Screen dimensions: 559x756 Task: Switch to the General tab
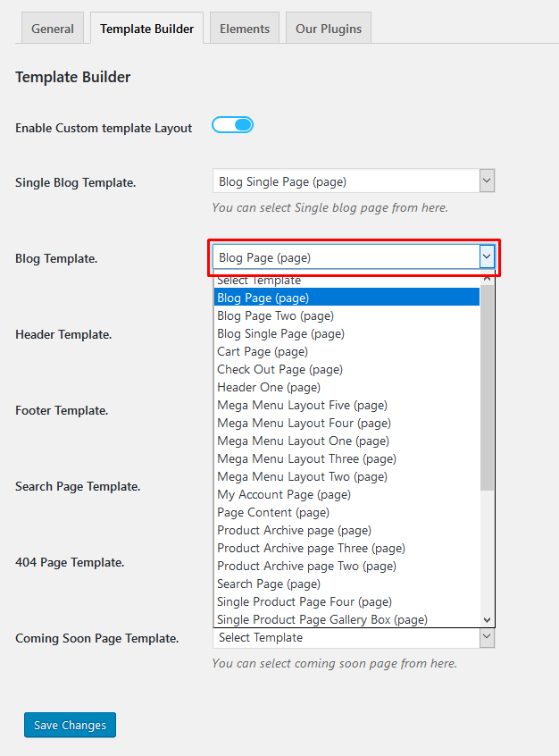pos(53,29)
